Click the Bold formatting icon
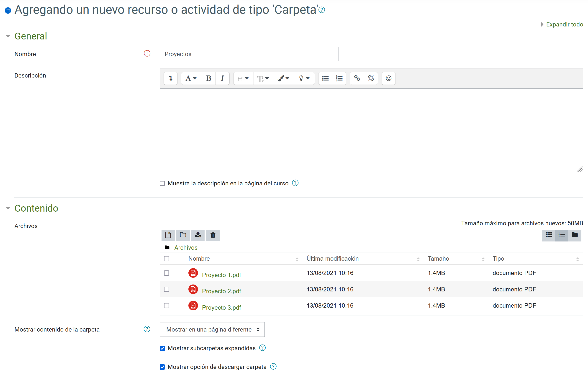 pyautogui.click(x=208, y=78)
